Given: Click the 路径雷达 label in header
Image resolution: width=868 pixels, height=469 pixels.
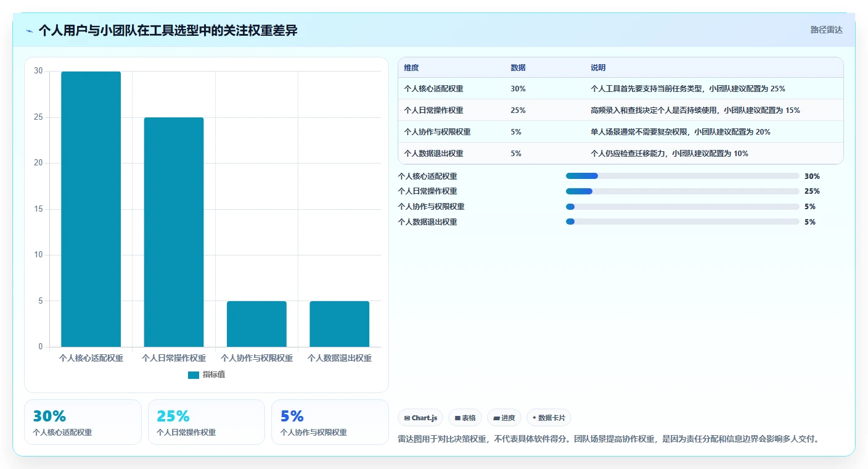Looking at the screenshot, I should (826, 30).
